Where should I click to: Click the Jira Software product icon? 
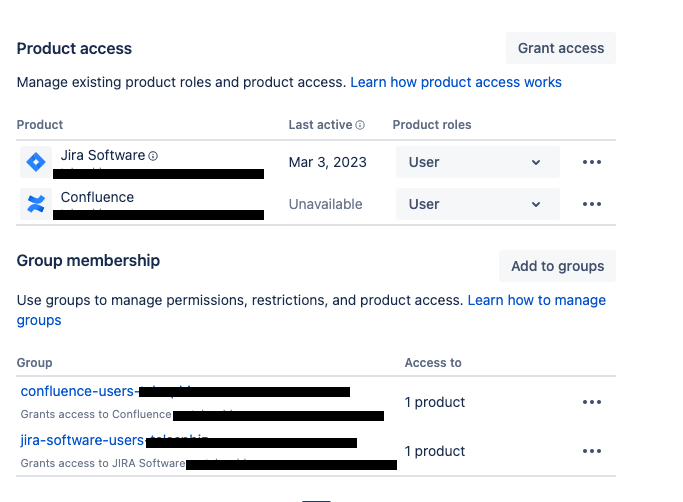[x=36, y=162]
